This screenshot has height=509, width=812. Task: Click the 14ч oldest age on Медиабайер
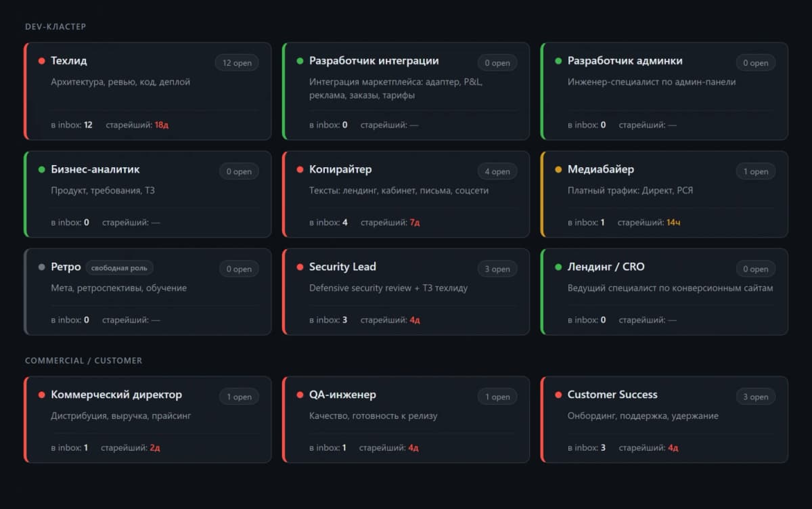point(673,222)
